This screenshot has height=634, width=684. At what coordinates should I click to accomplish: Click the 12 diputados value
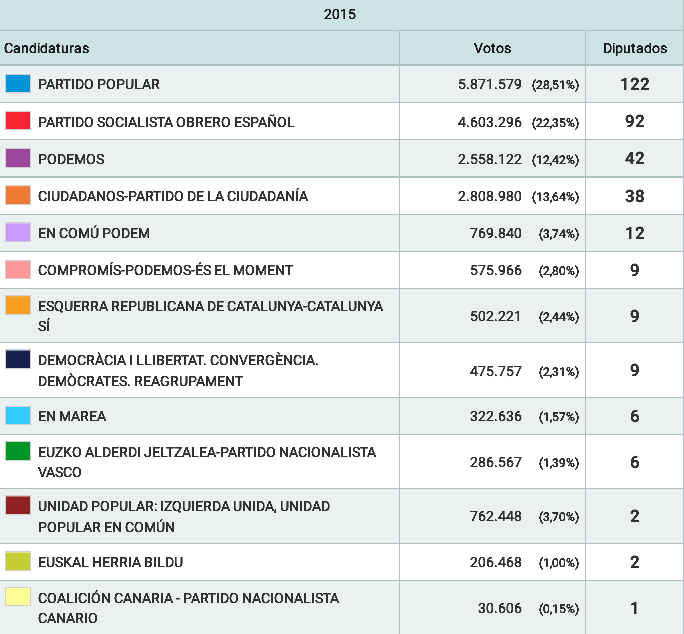click(x=635, y=233)
